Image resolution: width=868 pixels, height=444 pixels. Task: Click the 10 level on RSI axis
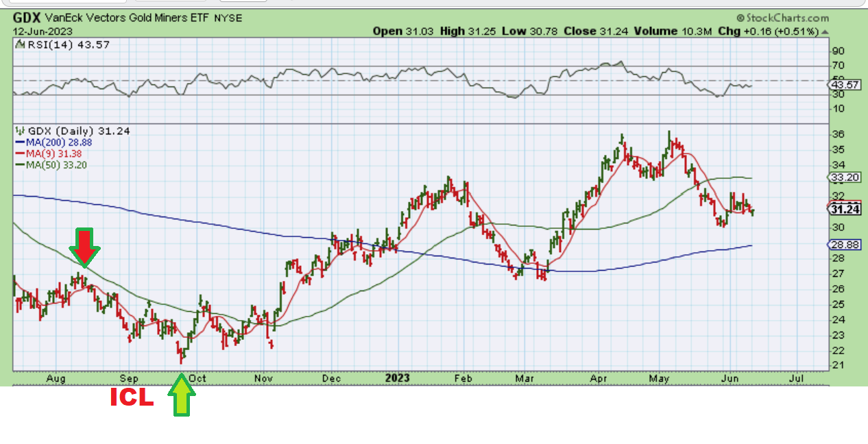(837, 109)
